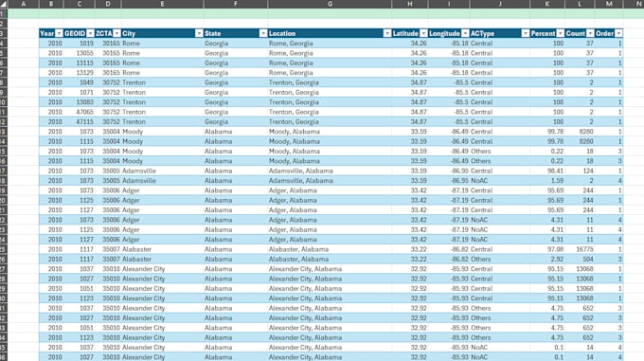
Task: Select the Percent cell 97.08
Action: (547, 249)
